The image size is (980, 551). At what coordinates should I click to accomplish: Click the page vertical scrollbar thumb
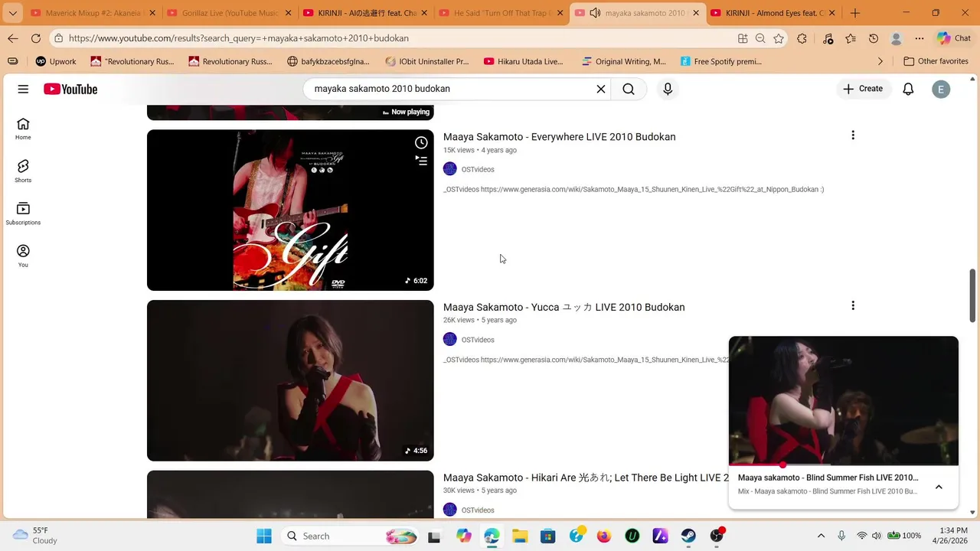click(x=973, y=295)
